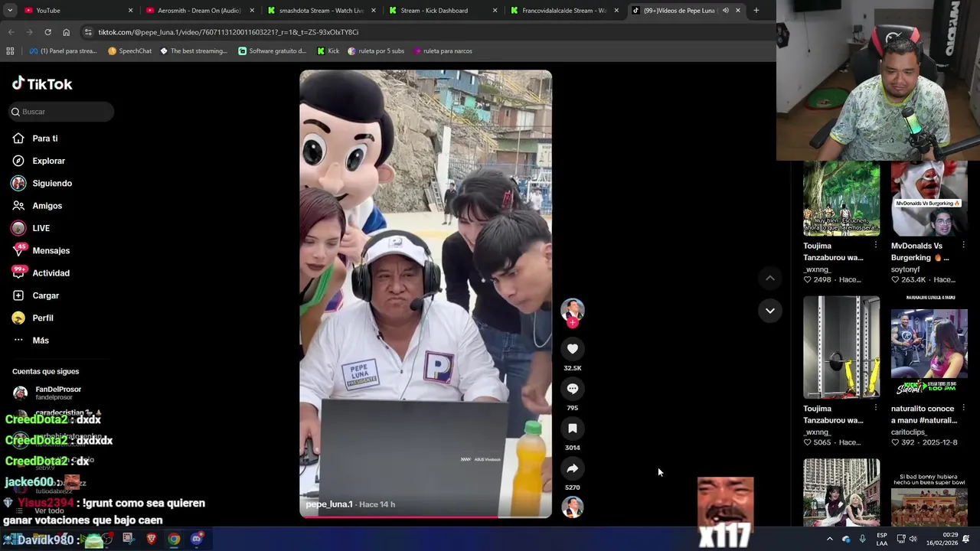Close the YouTube tab
Viewport: 980px width, 551px height.
click(x=130, y=11)
